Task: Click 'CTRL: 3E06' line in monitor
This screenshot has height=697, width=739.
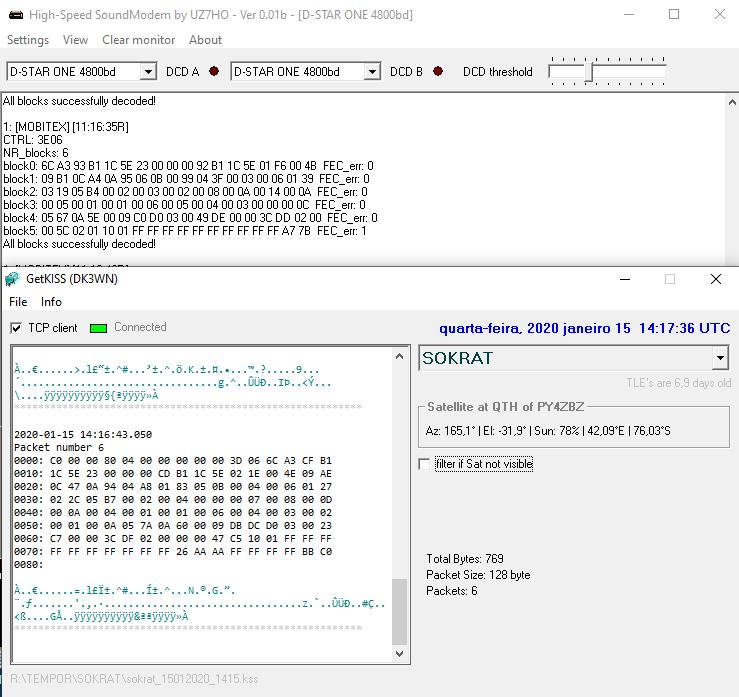Action: click(33, 140)
